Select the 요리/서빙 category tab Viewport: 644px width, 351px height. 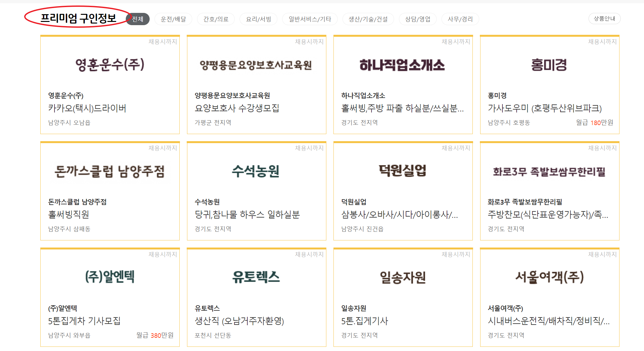pos(259,19)
